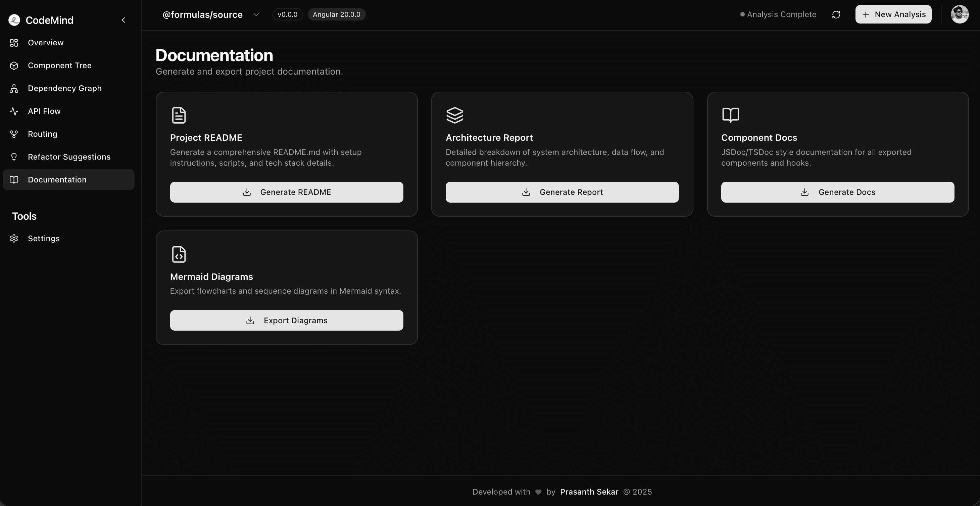This screenshot has height=506, width=980.
Task: Open the Overview page from the sidebar
Action: pos(46,43)
